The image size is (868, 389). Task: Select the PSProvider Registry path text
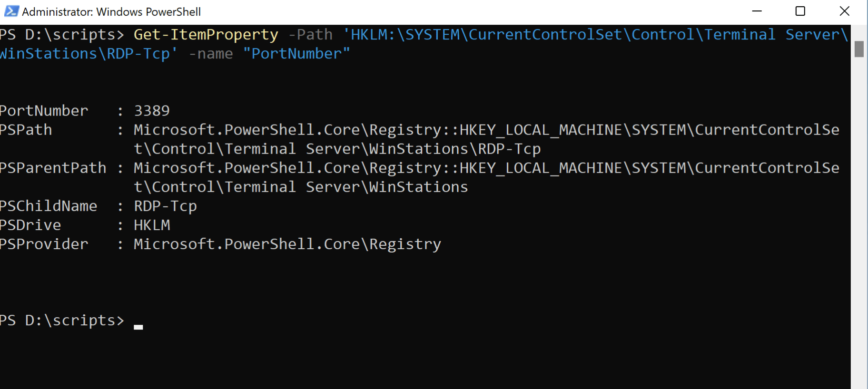point(286,244)
